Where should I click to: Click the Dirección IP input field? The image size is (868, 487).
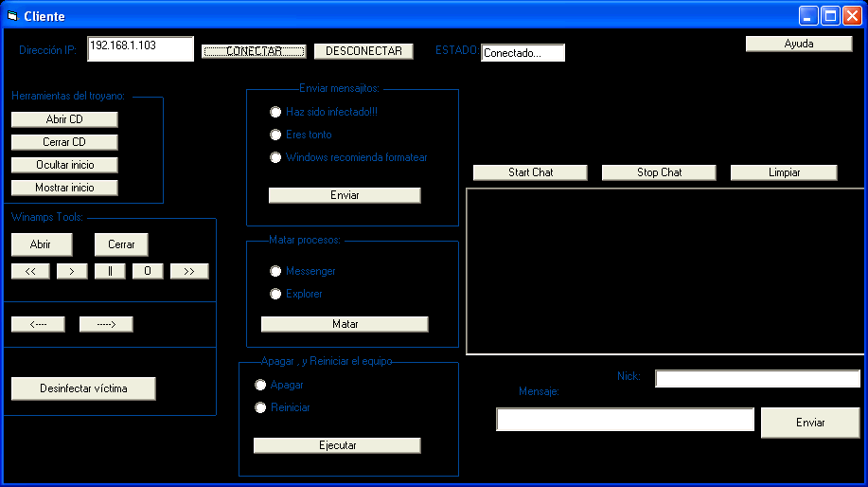point(140,49)
